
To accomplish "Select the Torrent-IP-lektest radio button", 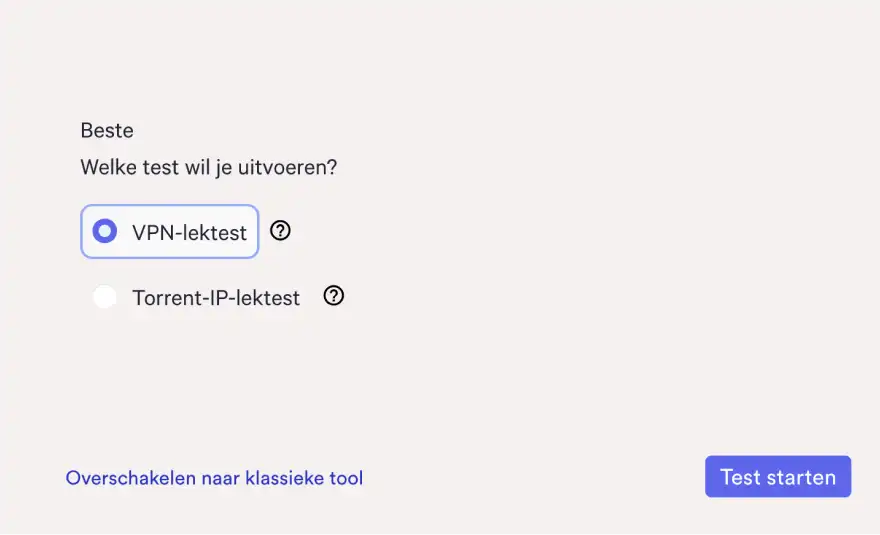I will coord(105,297).
